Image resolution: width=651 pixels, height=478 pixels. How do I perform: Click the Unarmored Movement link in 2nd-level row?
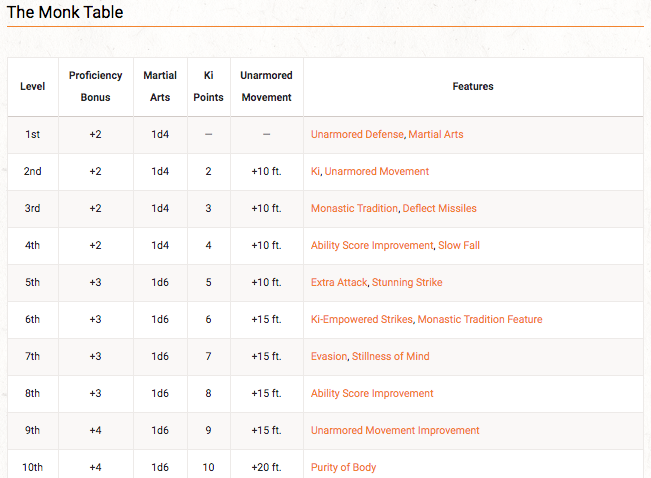[x=377, y=171]
